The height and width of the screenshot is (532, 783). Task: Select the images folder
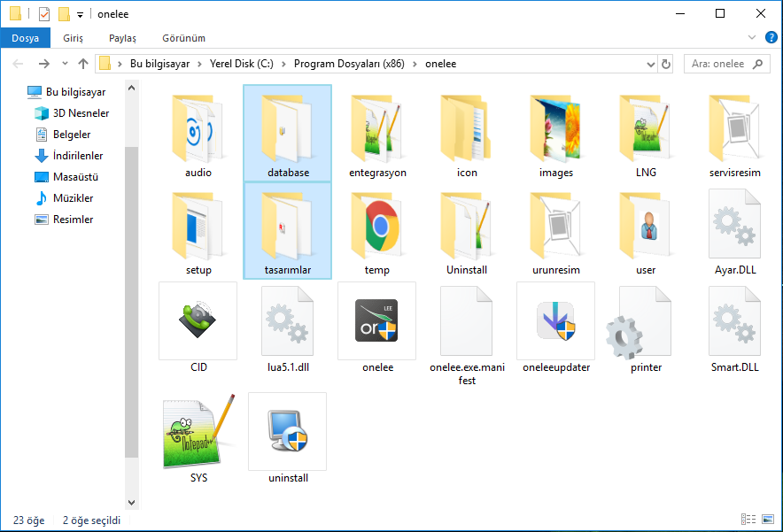pyautogui.click(x=556, y=134)
